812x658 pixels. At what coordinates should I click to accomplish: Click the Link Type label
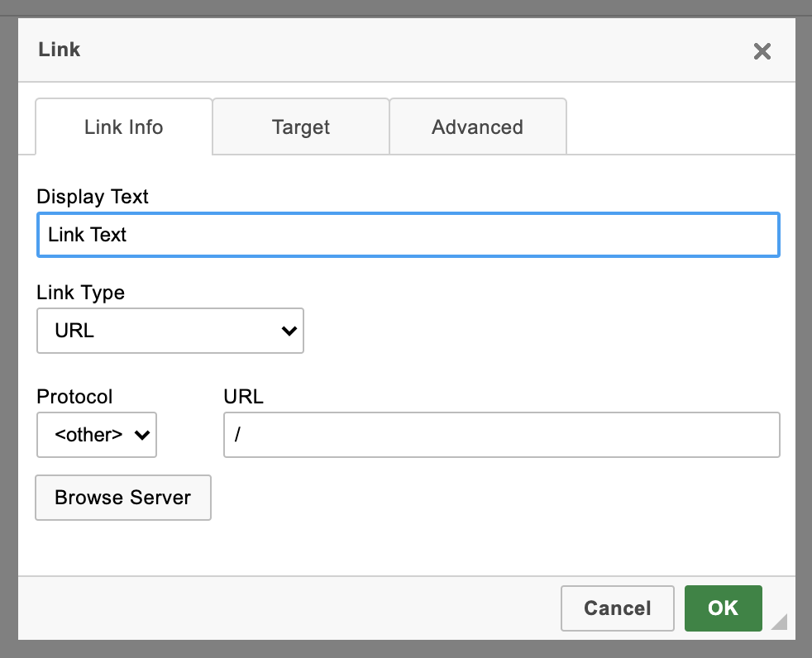coord(81,293)
